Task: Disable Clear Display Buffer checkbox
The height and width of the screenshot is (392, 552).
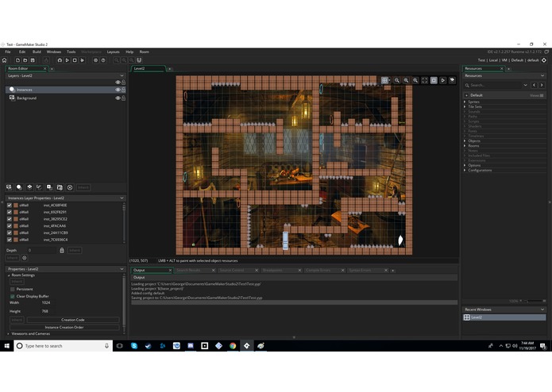Action: pyautogui.click(x=13, y=296)
